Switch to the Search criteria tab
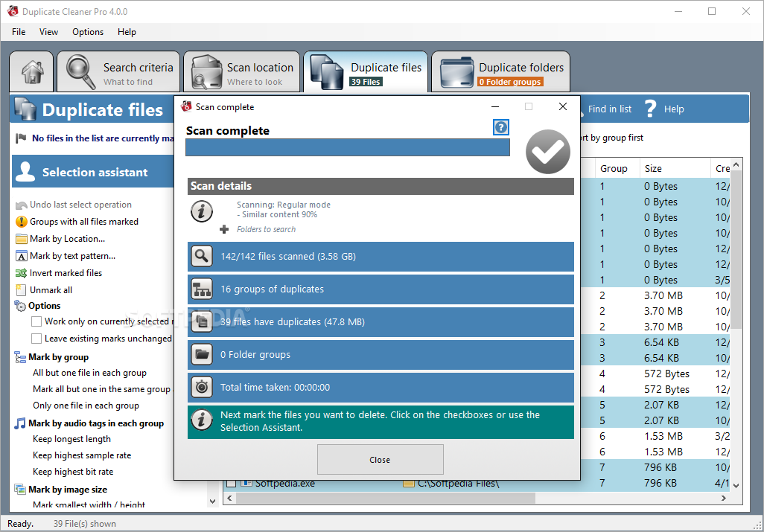764x532 pixels. pos(118,71)
